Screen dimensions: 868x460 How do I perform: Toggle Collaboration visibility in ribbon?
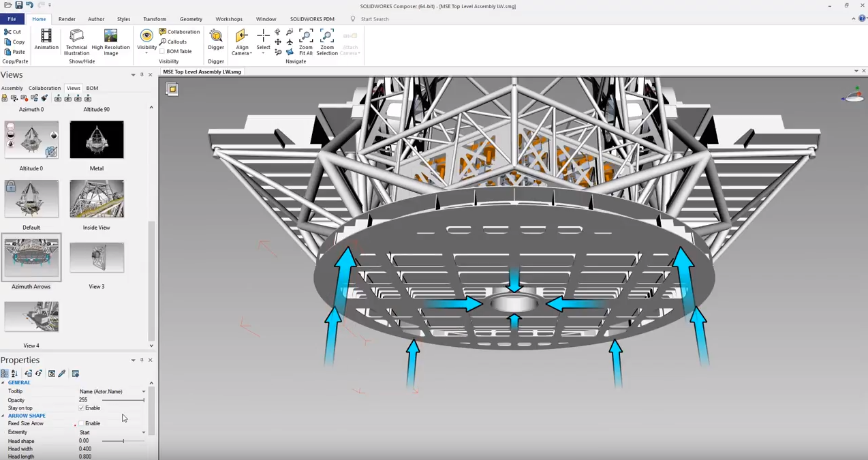179,32
